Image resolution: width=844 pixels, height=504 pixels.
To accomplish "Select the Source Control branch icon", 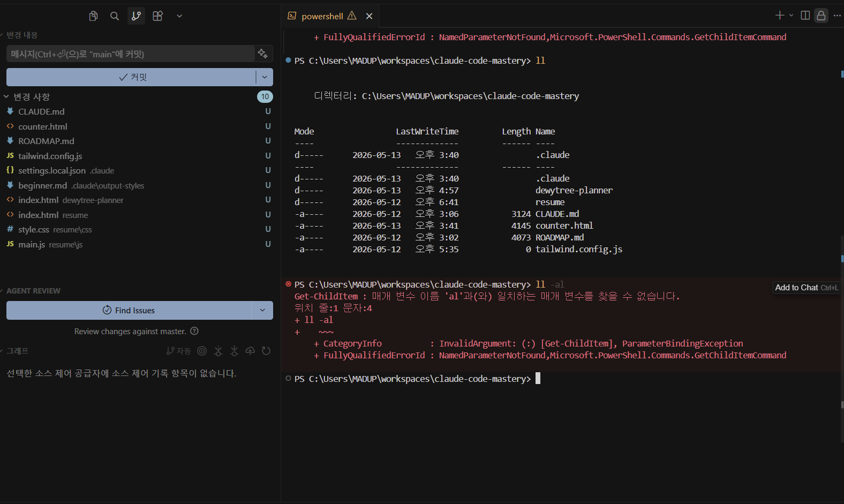I will (x=136, y=16).
